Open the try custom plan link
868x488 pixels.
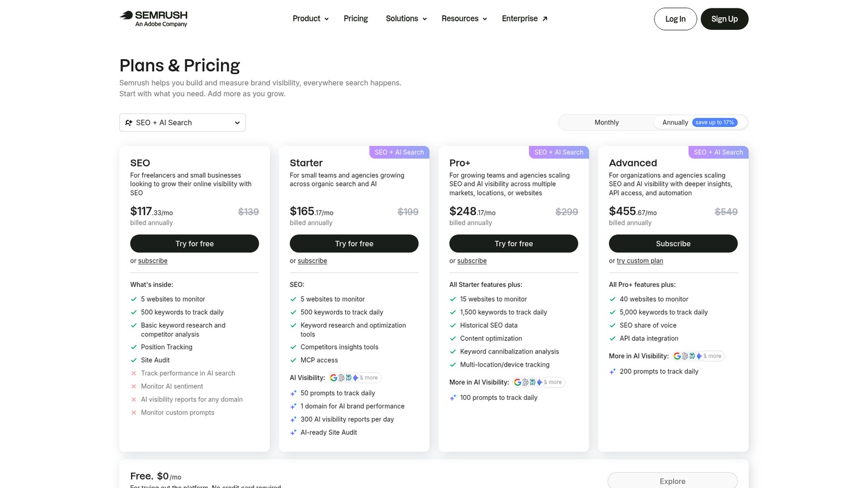pyautogui.click(x=640, y=261)
